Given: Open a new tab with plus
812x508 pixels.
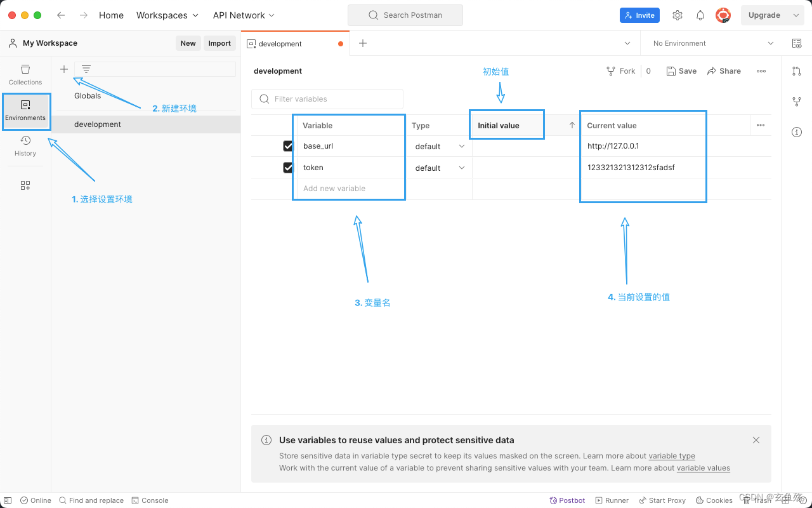Looking at the screenshot, I should coord(363,43).
